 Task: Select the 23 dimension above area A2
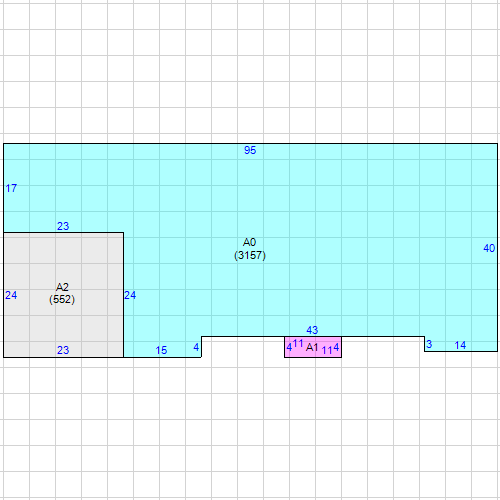coord(63,226)
